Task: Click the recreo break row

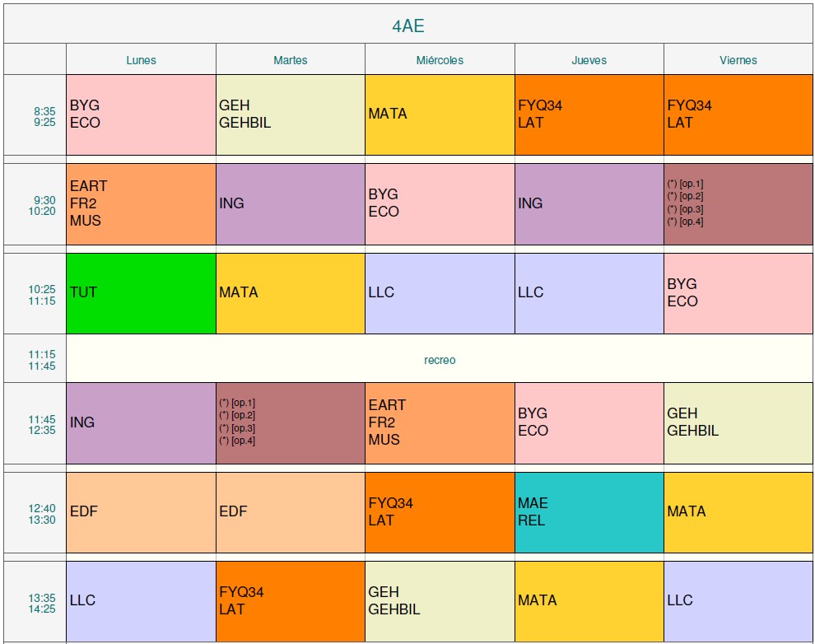Action: (440, 360)
